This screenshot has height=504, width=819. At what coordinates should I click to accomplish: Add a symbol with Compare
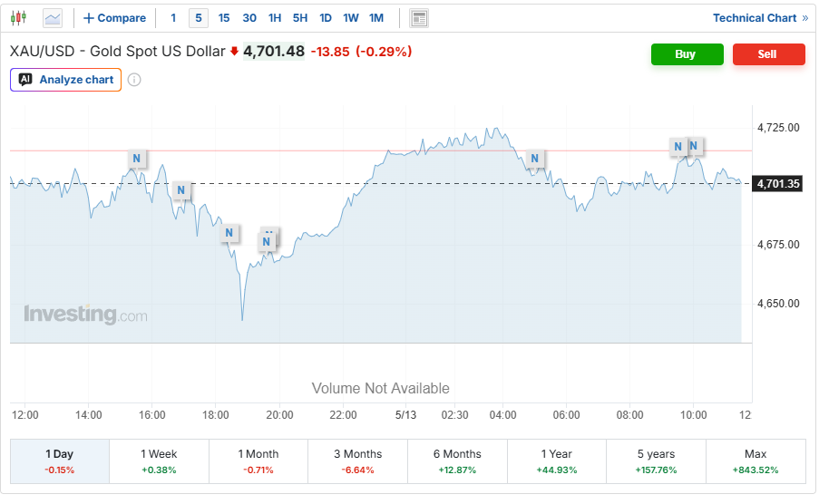pos(115,18)
